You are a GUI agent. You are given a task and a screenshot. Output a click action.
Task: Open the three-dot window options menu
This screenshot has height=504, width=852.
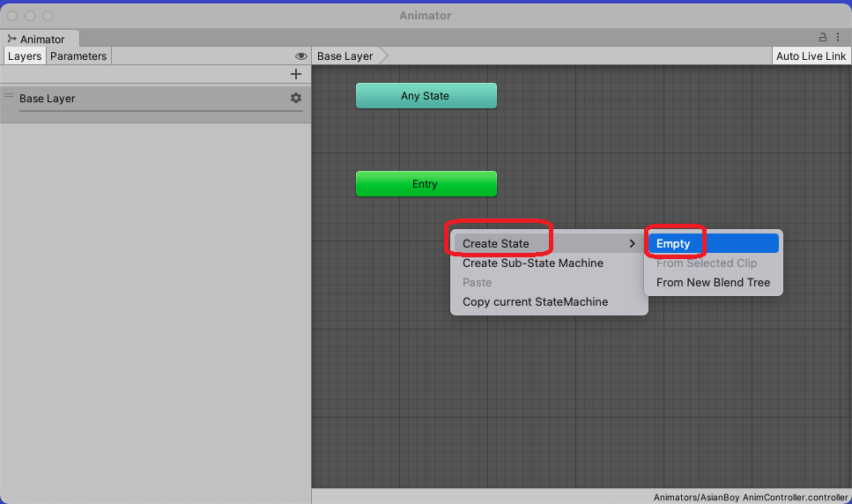[x=839, y=38]
